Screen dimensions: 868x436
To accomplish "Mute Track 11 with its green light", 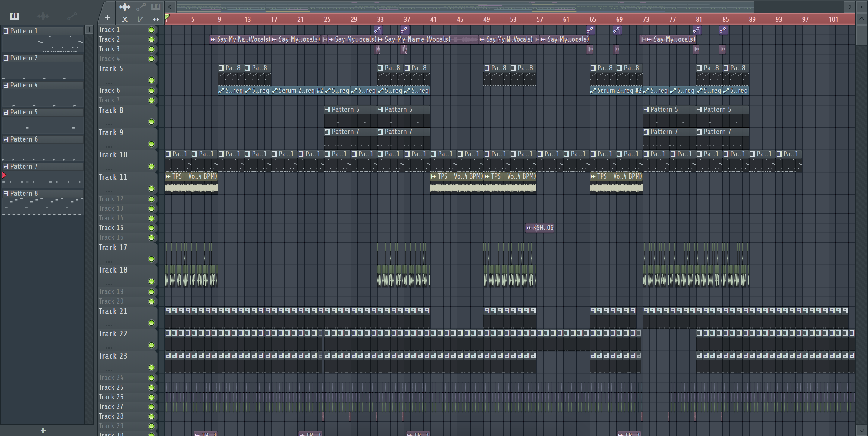I will coord(152,188).
